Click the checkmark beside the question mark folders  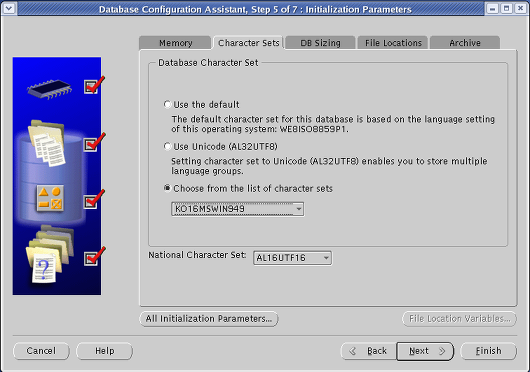94,256
